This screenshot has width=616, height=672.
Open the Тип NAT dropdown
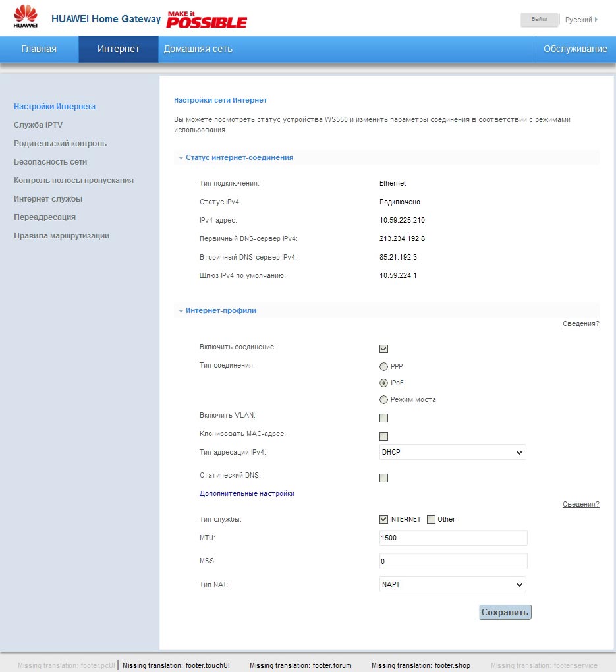[x=453, y=584]
